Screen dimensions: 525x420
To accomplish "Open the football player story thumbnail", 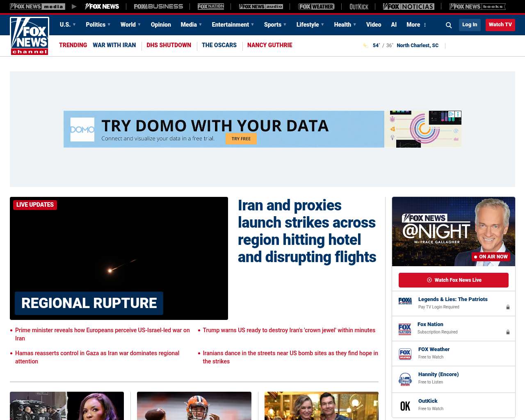I will 194,406.
